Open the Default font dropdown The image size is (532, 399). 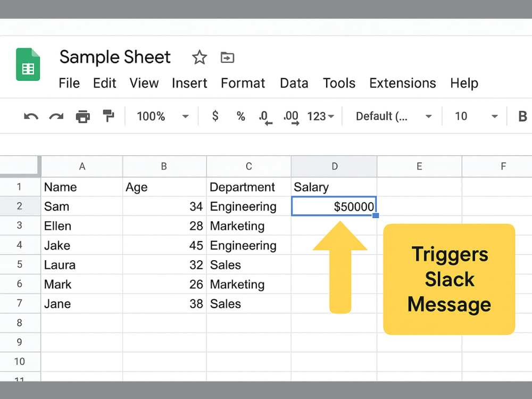394,117
